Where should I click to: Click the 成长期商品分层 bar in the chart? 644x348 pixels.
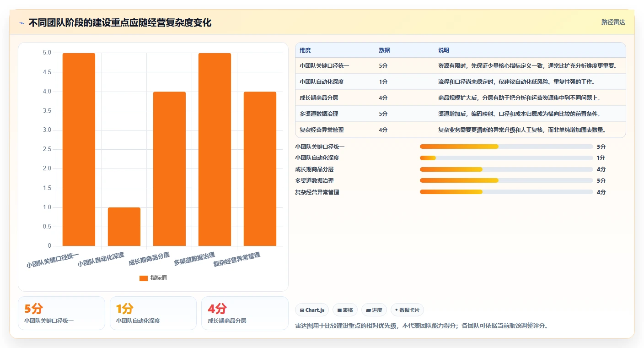point(169,169)
